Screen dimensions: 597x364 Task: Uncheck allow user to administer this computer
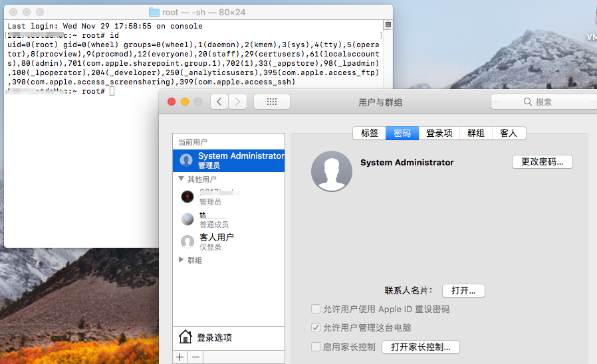(x=316, y=327)
